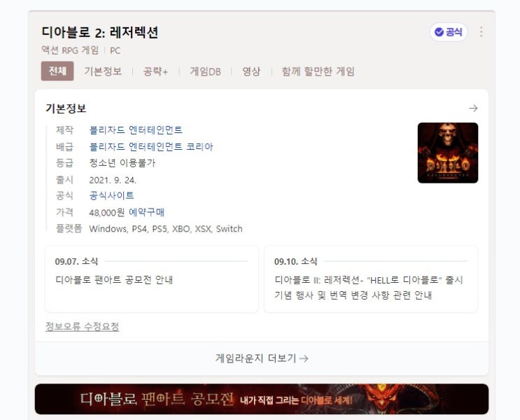Switch to the 공략+ tab

[155, 71]
